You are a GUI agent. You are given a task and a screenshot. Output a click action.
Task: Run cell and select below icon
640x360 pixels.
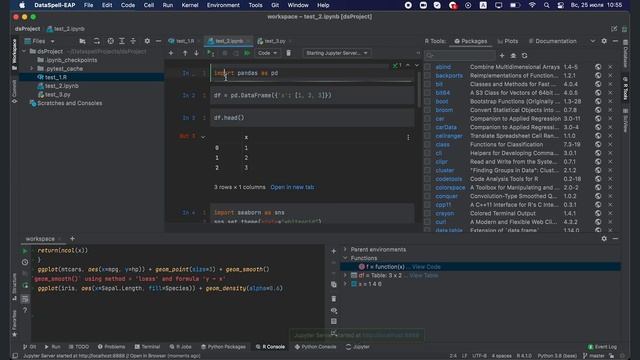coord(211,53)
